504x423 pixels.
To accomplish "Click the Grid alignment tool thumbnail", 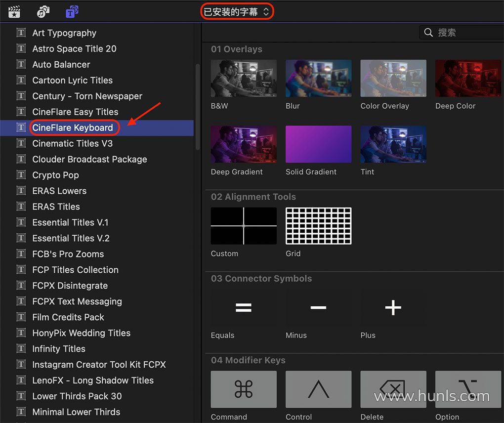I will click(x=318, y=226).
